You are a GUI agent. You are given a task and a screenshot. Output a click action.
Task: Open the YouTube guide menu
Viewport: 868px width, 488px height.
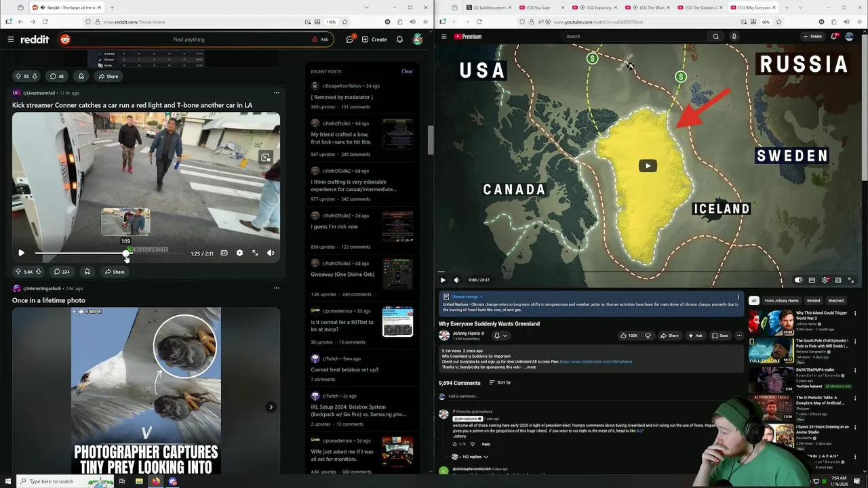pyautogui.click(x=443, y=37)
